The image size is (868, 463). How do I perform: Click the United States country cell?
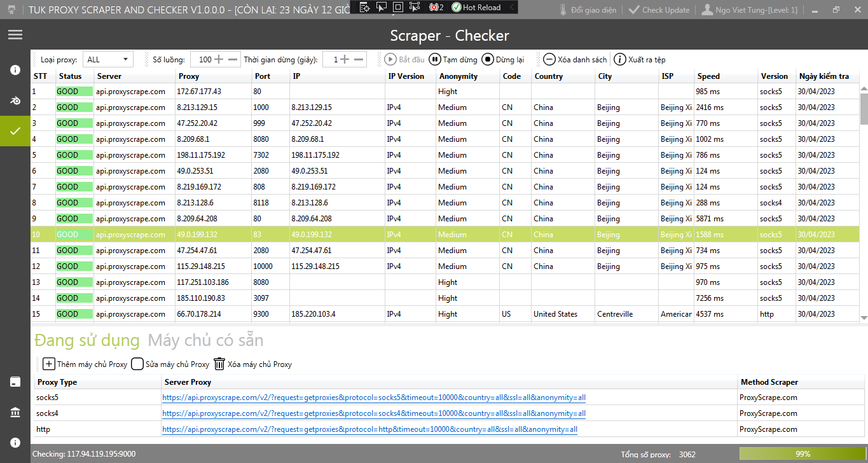tap(563, 314)
